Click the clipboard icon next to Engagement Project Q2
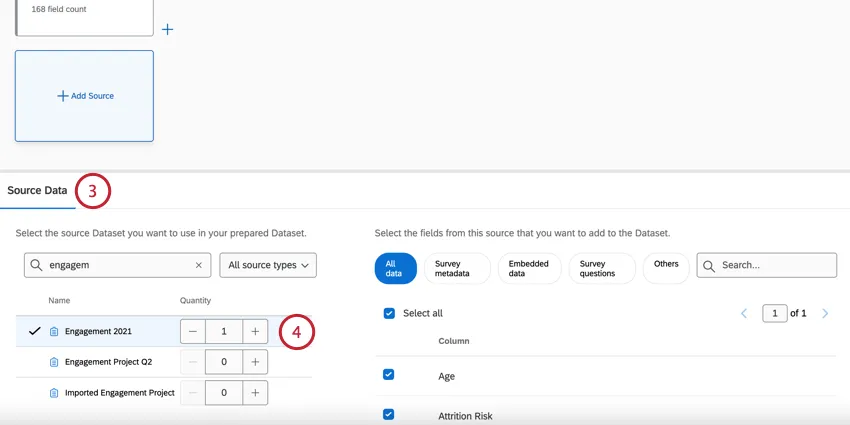Screen dimensions: 850x425 (x=54, y=362)
